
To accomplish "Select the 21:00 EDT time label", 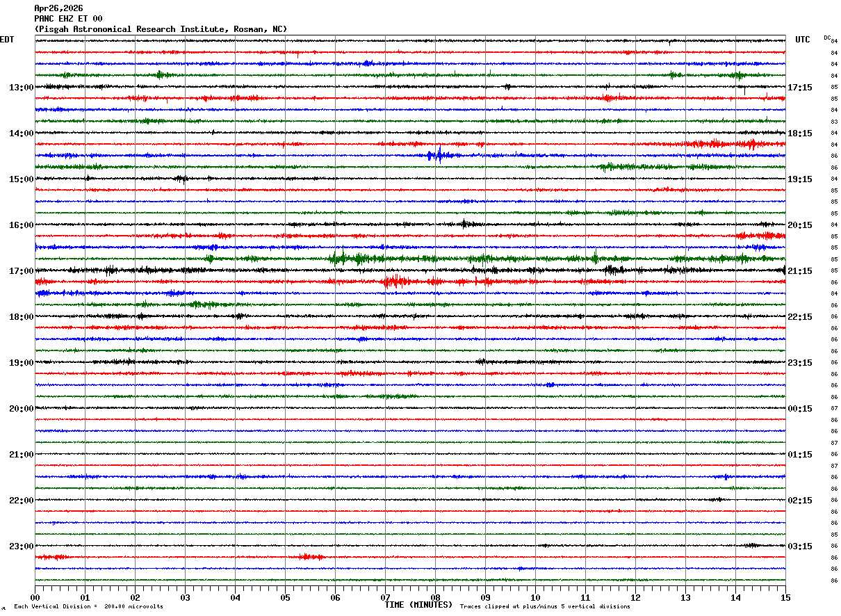I will [x=21, y=455].
